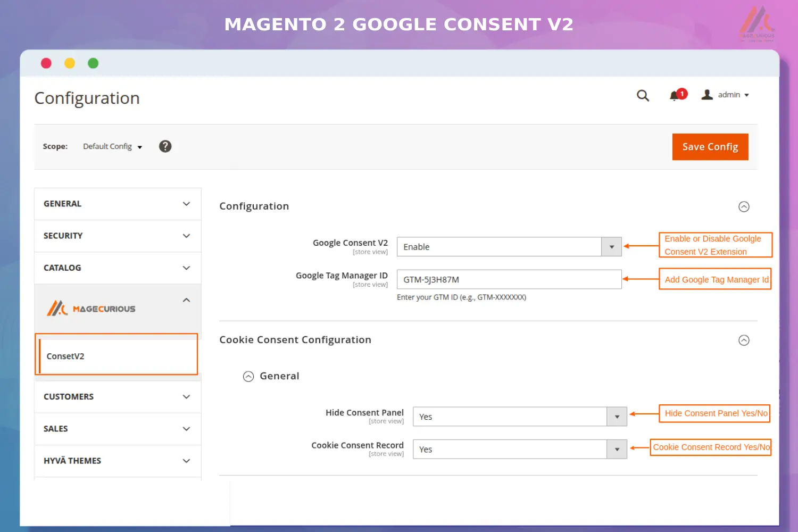Click the Save Config button
Screen dimensions: 798x532
pos(710,147)
